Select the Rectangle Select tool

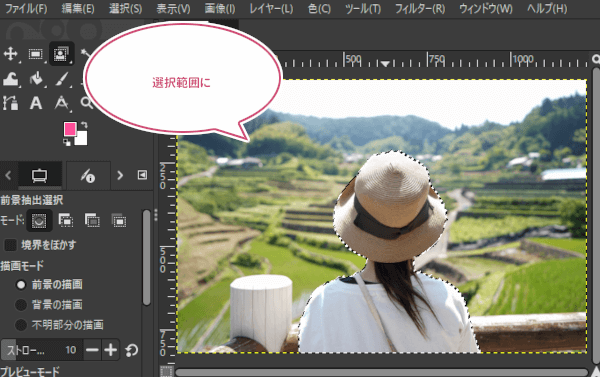[36, 54]
